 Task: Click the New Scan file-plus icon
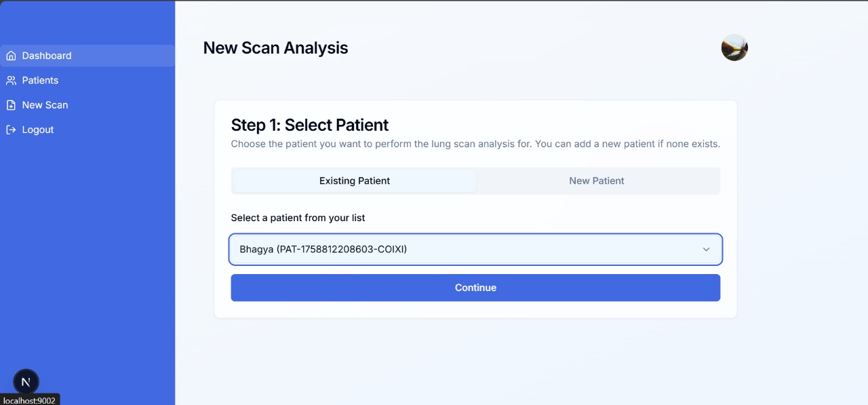pos(11,105)
